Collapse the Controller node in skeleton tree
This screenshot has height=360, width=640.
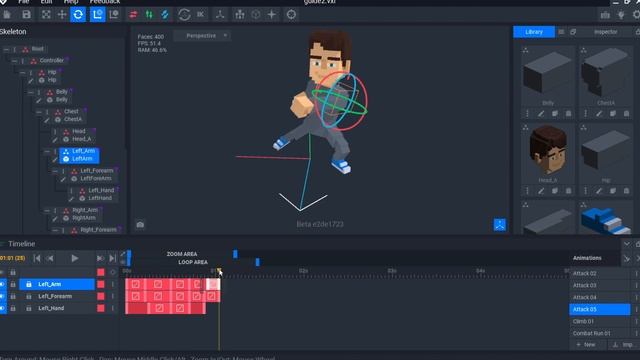(x=14, y=61)
